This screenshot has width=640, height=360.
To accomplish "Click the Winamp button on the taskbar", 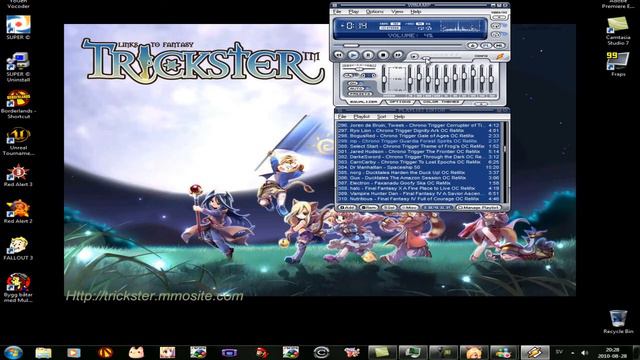I will (x=534, y=352).
